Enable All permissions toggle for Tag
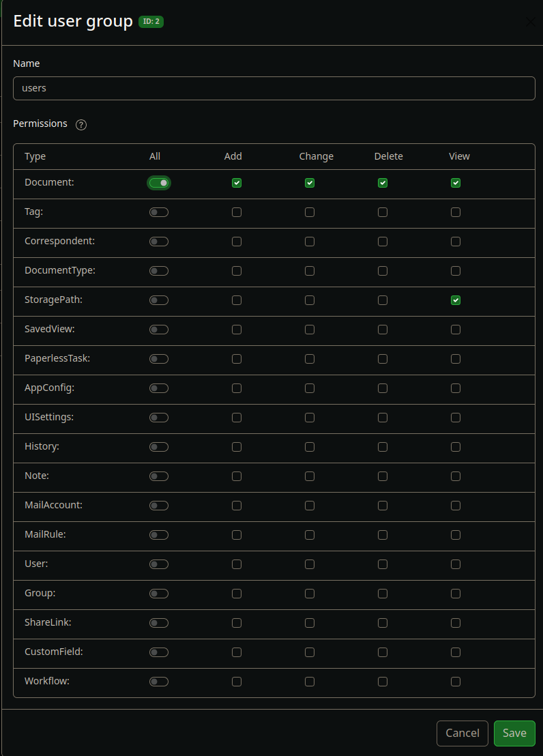The image size is (543, 756). [159, 212]
